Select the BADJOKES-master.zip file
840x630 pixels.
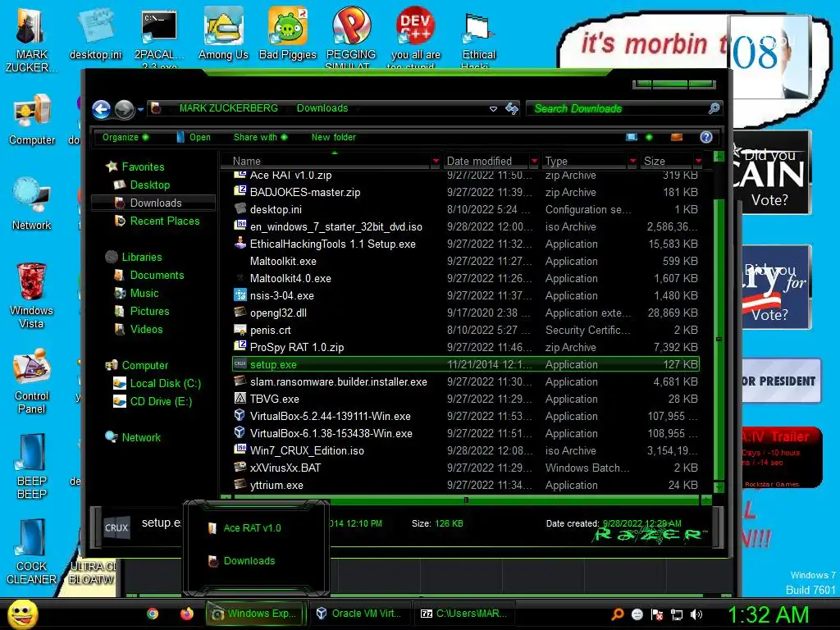point(305,192)
